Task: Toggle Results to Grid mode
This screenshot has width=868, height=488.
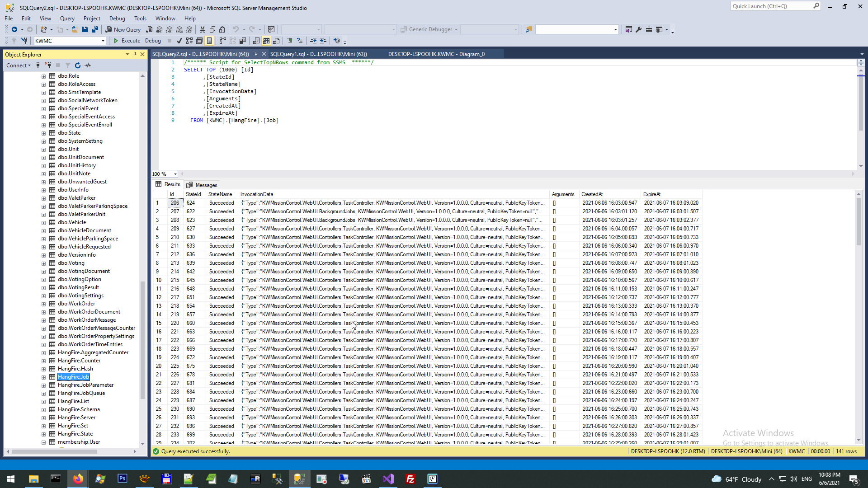Action: point(266,41)
